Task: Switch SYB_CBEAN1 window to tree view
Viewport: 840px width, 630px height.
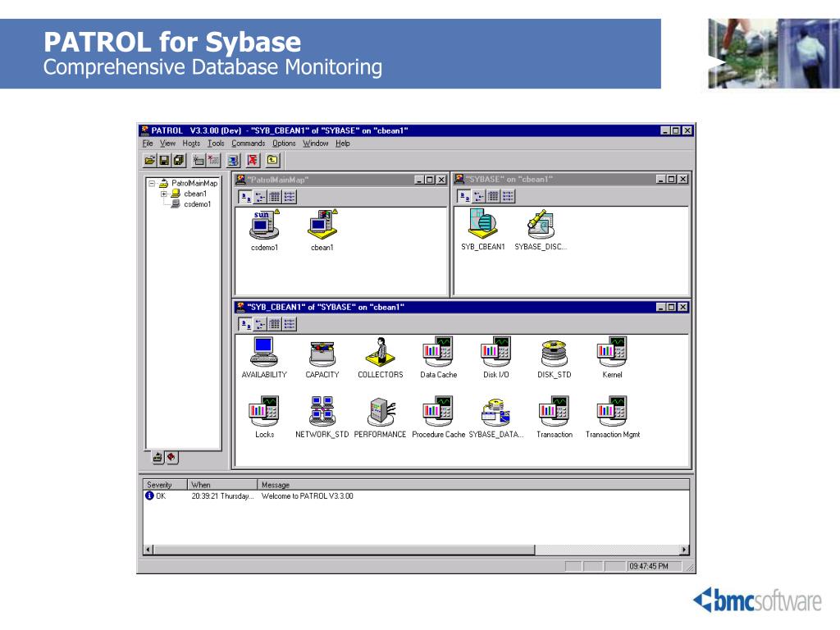Action: [x=260, y=324]
